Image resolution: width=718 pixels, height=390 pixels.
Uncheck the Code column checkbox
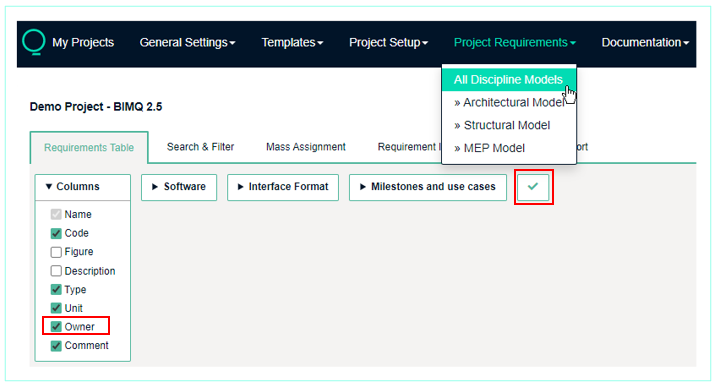tap(56, 233)
